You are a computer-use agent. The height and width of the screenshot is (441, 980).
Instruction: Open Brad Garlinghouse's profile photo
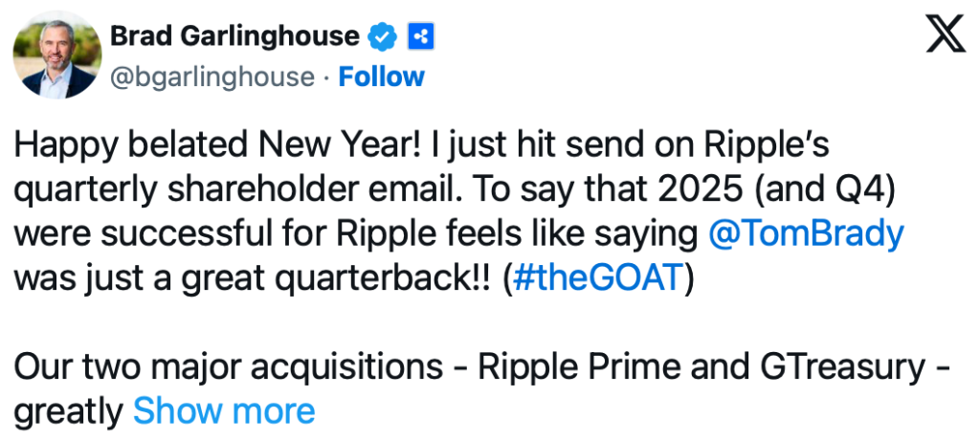point(56,56)
